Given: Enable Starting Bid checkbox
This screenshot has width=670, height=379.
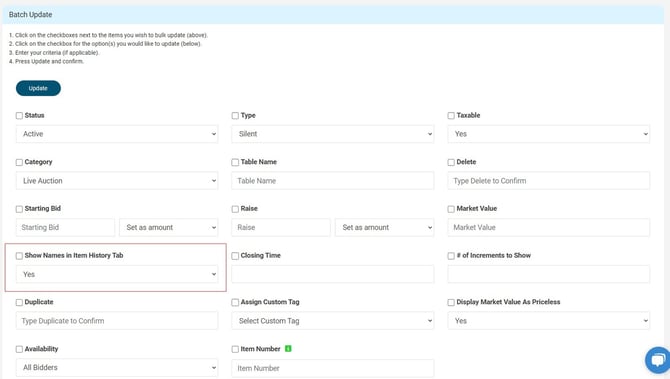Looking at the screenshot, I should tap(19, 209).
